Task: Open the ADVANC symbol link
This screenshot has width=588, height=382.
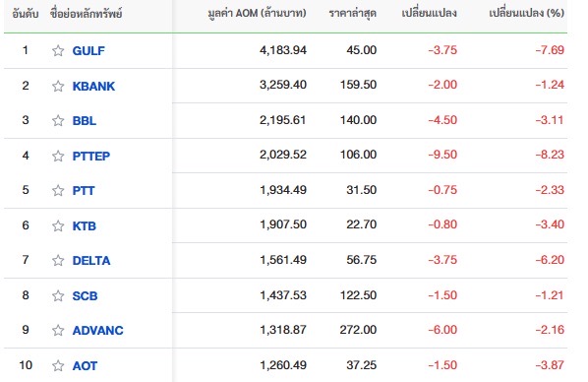Action: coord(98,330)
